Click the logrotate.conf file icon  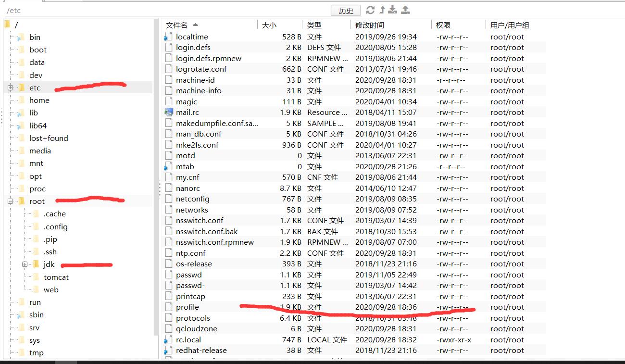click(x=168, y=69)
